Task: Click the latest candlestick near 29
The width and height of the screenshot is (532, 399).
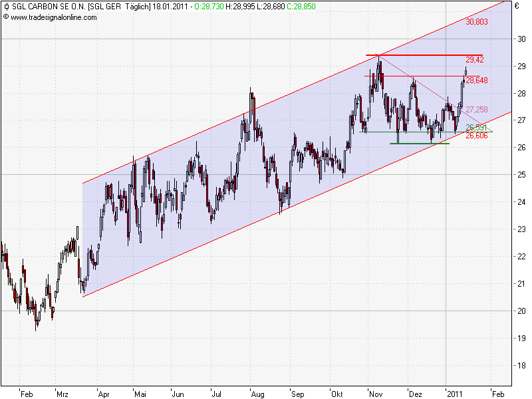Action: tap(465, 70)
